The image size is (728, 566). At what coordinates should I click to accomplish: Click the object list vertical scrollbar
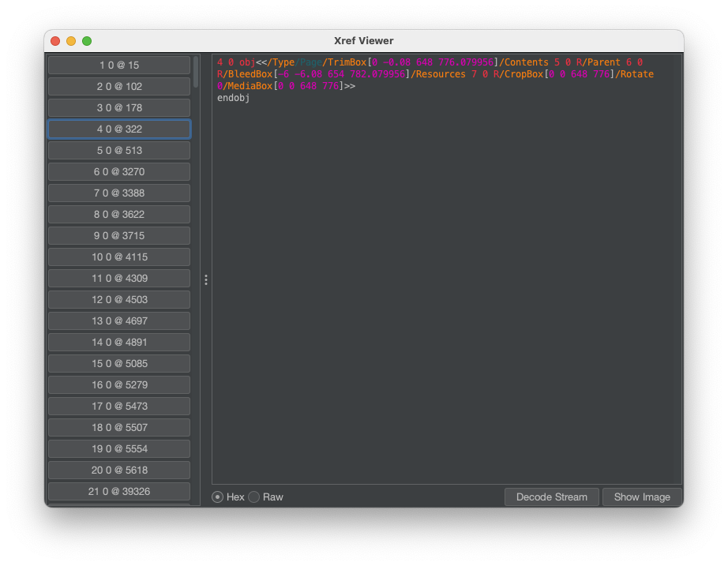[196, 71]
